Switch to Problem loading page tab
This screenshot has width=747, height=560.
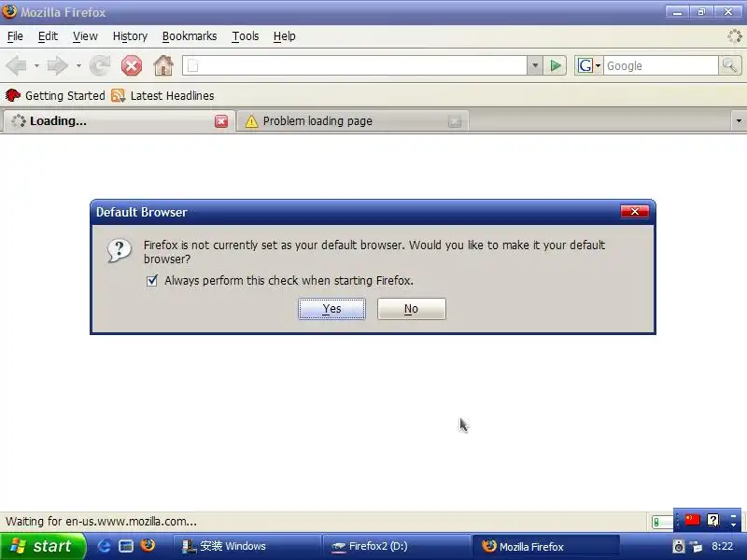pyautogui.click(x=353, y=121)
